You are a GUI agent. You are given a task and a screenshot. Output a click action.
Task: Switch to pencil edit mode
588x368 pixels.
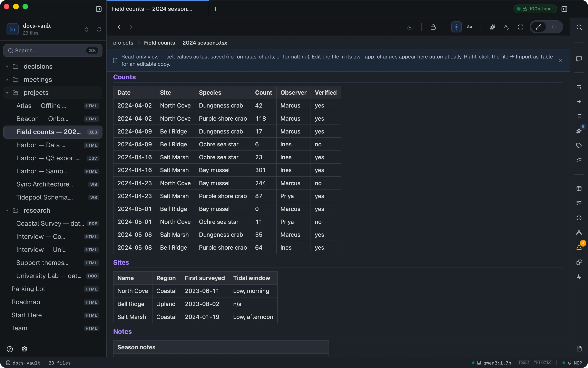click(x=538, y=27)
